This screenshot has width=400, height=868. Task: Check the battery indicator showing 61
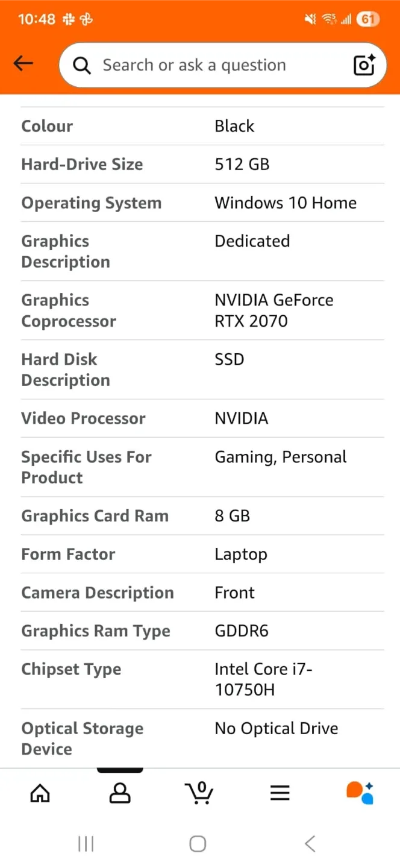(368, 19)
